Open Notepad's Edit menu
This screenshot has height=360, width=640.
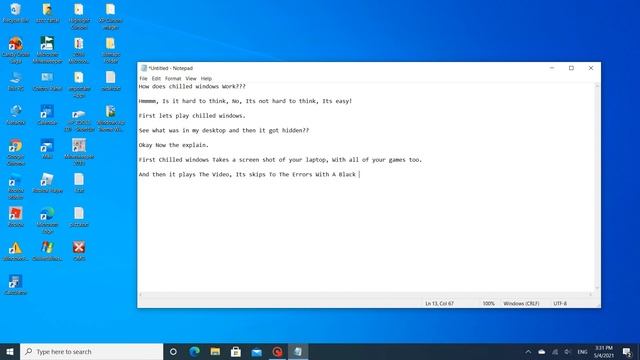pyautogui.click(x=156, y=78)
